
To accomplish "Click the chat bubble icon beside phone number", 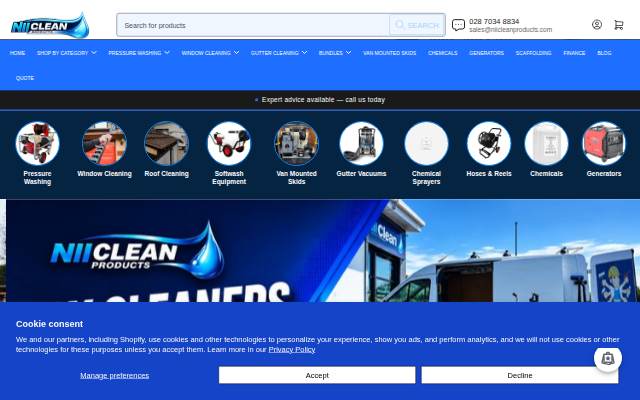I will (458, 25).
